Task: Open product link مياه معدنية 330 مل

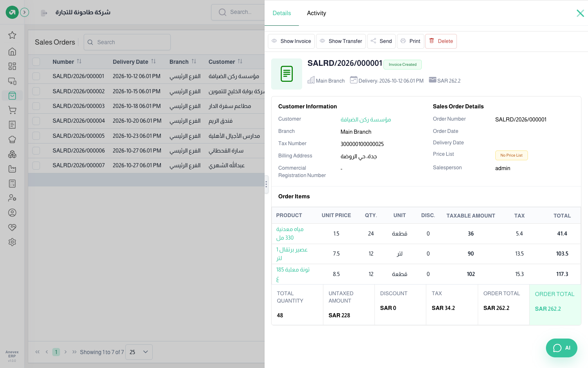Action: tap(290, 233)
